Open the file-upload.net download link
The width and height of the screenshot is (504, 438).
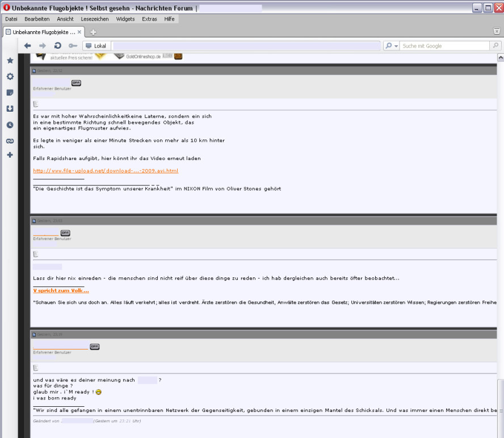click(x=106, y=171)
